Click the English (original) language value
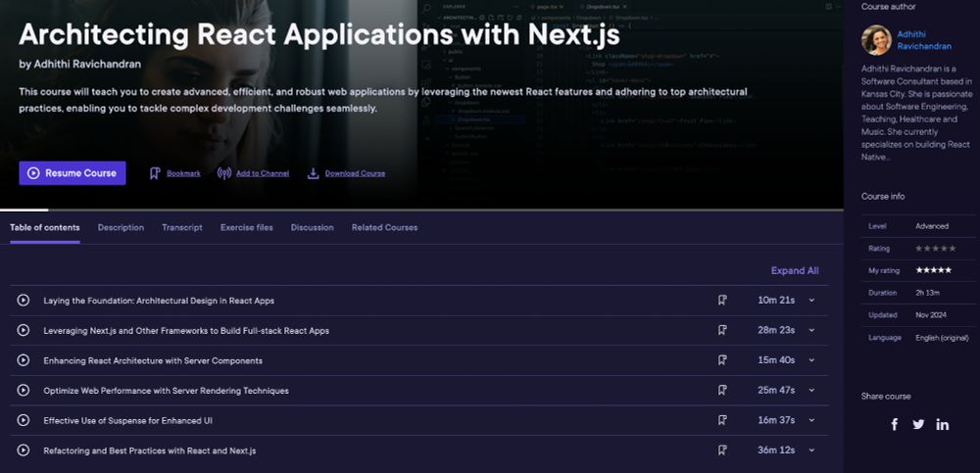 942,338
